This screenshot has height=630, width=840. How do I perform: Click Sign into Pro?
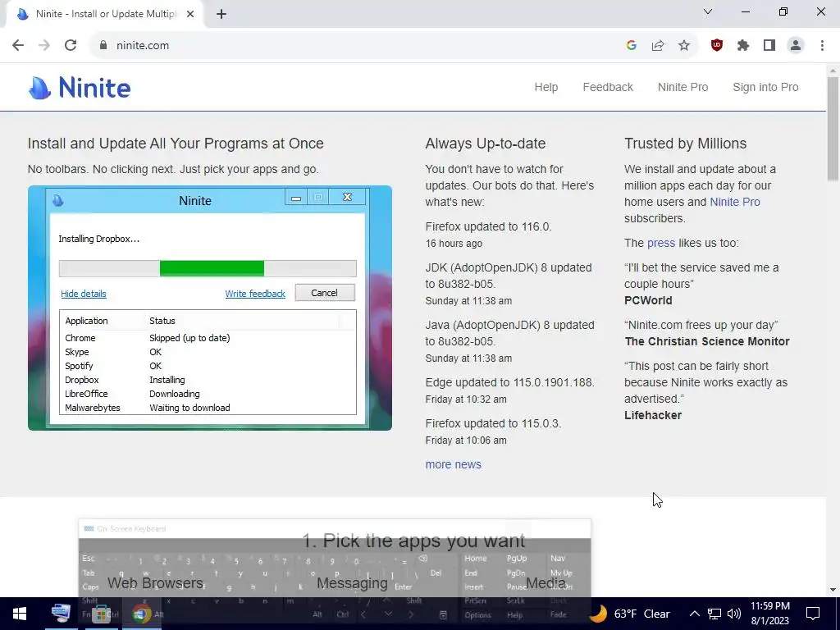click(765, 87)
